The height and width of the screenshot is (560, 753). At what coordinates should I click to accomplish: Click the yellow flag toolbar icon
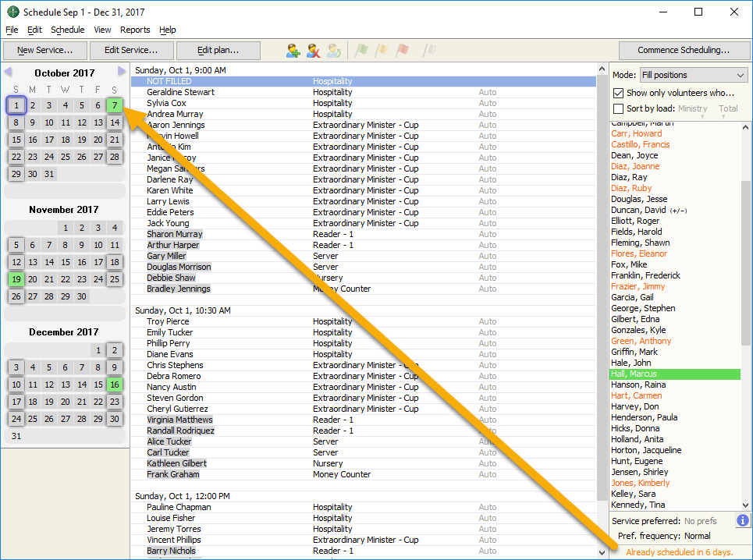(382, 51)
